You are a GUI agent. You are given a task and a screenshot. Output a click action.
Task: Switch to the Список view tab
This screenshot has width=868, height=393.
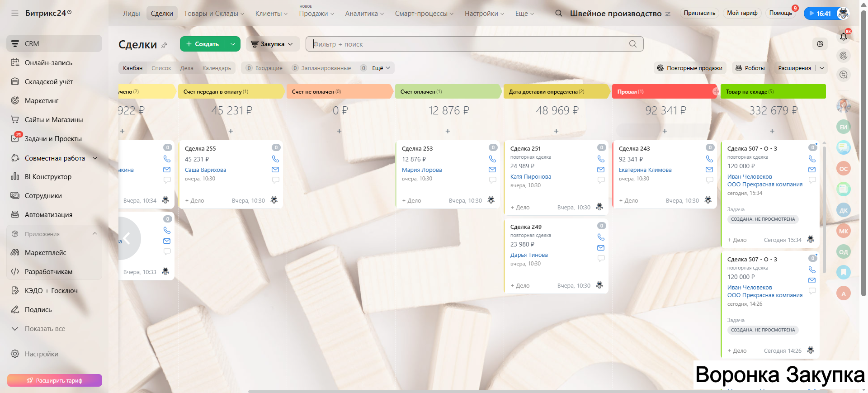(161, 68)
